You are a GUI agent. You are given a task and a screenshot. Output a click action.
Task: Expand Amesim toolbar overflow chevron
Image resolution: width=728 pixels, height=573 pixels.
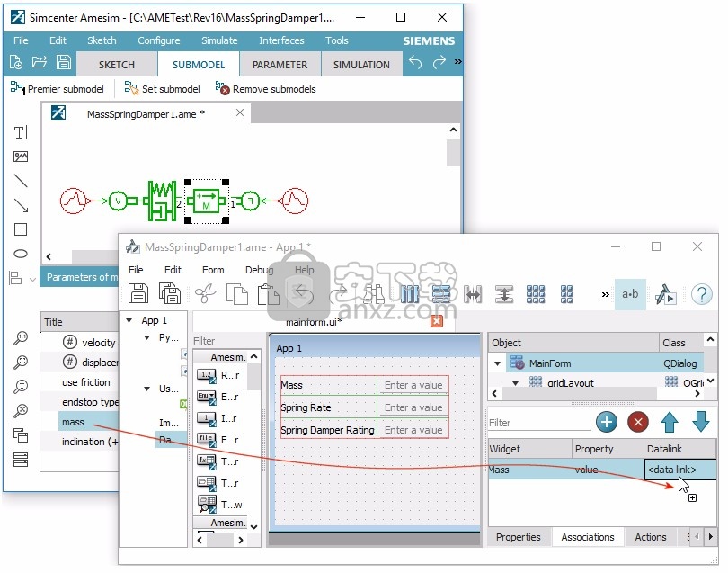click(457, 61)
